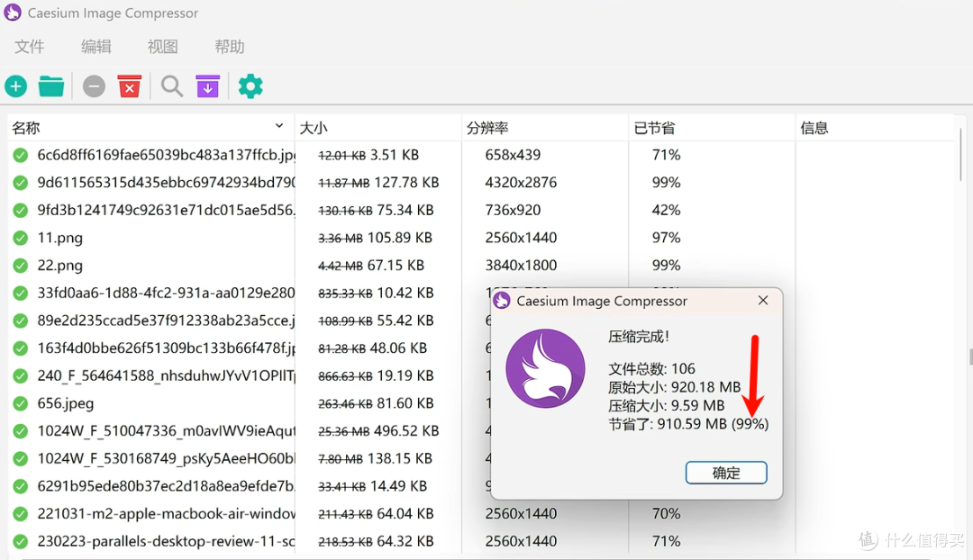The width and height of the screenshot is (973, 560).
Task: Sort by the 已节省 column header
Action: pyautogui.click(x=712, y=128)
